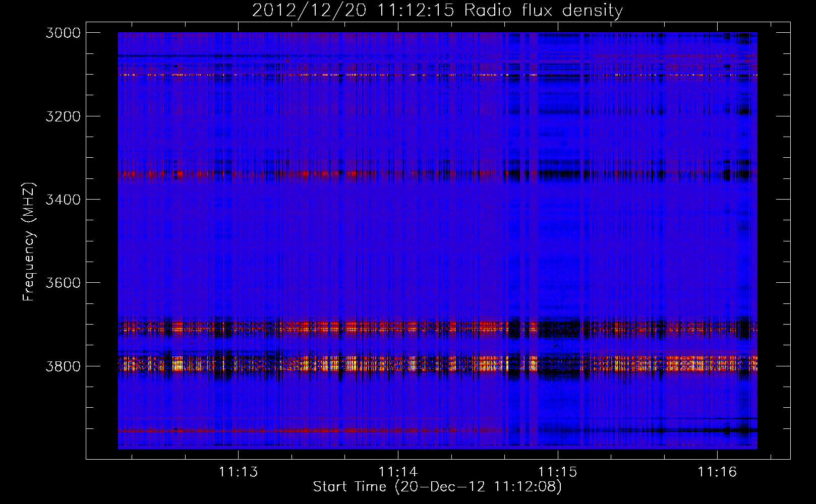Click the 11:14 time tick label
This screenshot has height=504, width=816.
pos(398,472)
